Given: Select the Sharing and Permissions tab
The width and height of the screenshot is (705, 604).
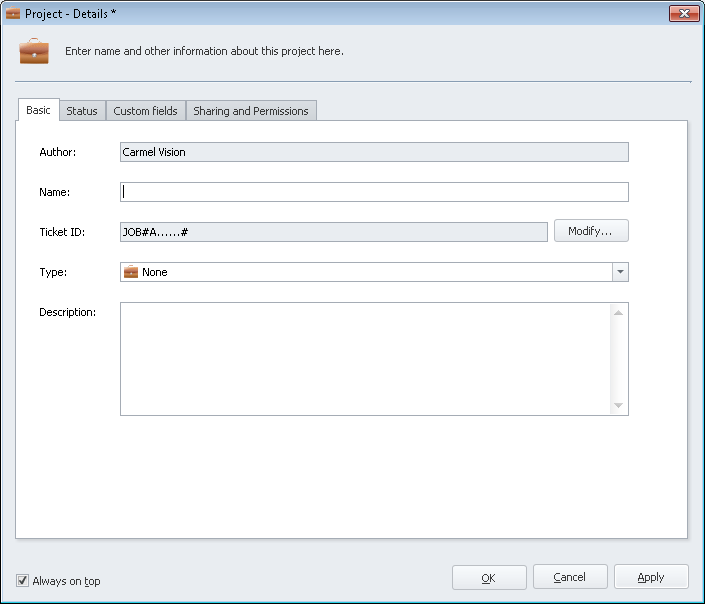Looking at the screenshot, I should [250, 111].
